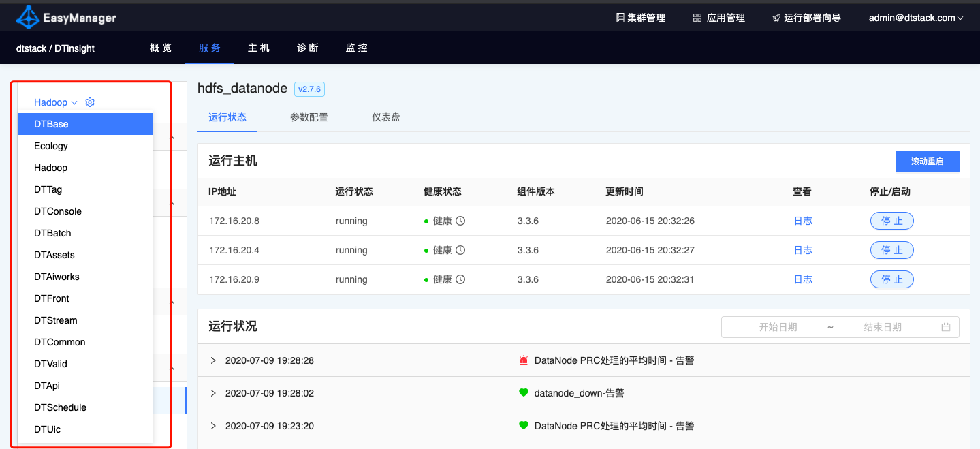Viewport: 980px width, 449px height.
Task: Click green heart icon on datanode_down alert
Action: pos(523,393)
